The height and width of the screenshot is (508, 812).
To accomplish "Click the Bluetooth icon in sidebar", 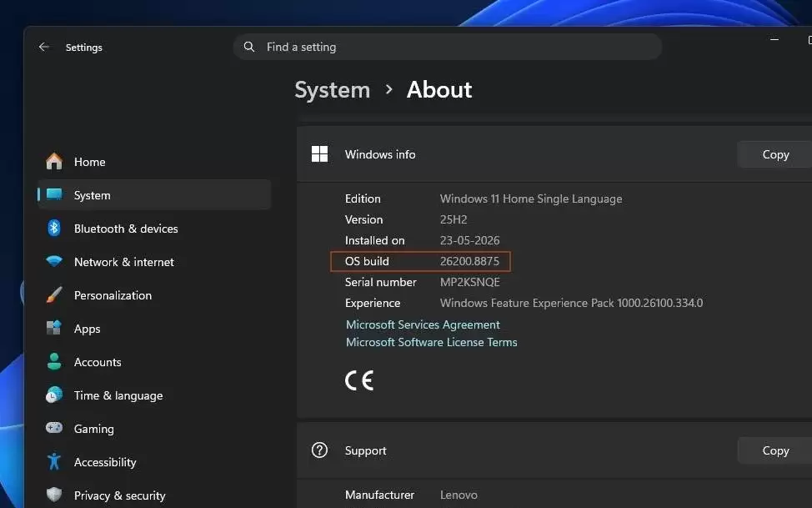I will (x=54, y=228).
